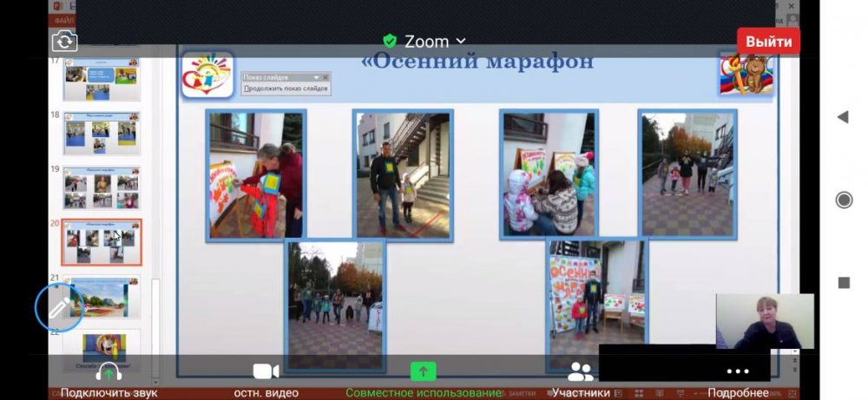Select slide 22 thumbnail
Viewport: 868px width, 400px height.
click(102, 351)
